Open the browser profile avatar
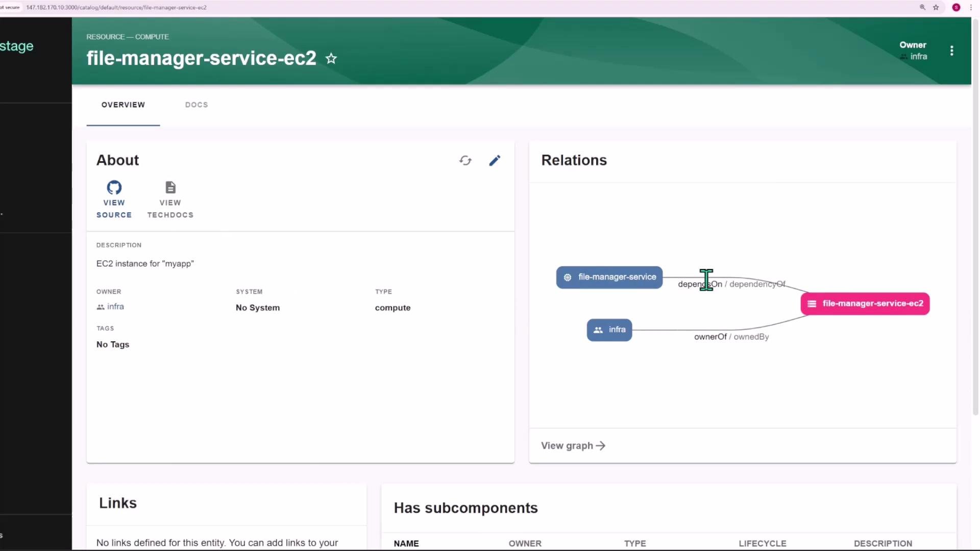Viewport: 980px width, 551px height. (956, 7)
